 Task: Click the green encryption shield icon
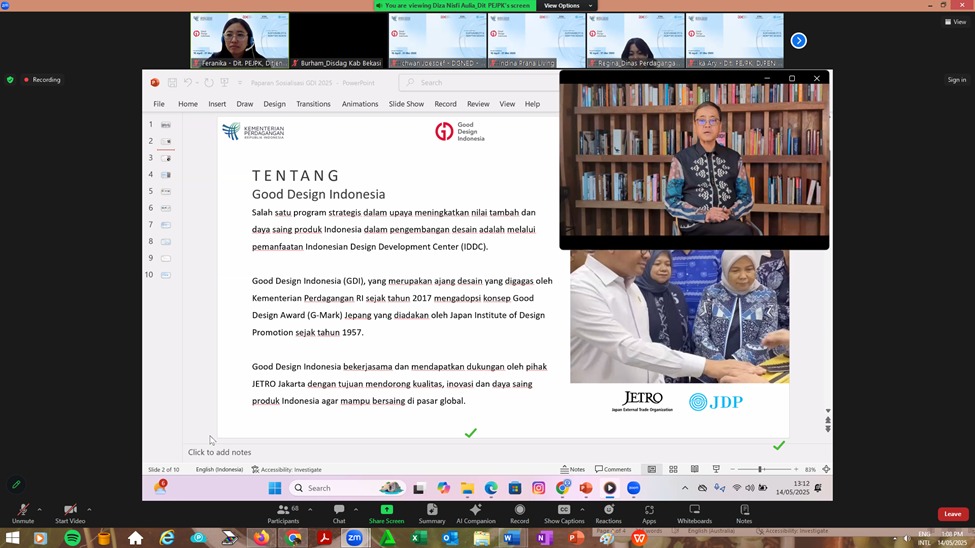coord(10,80)
